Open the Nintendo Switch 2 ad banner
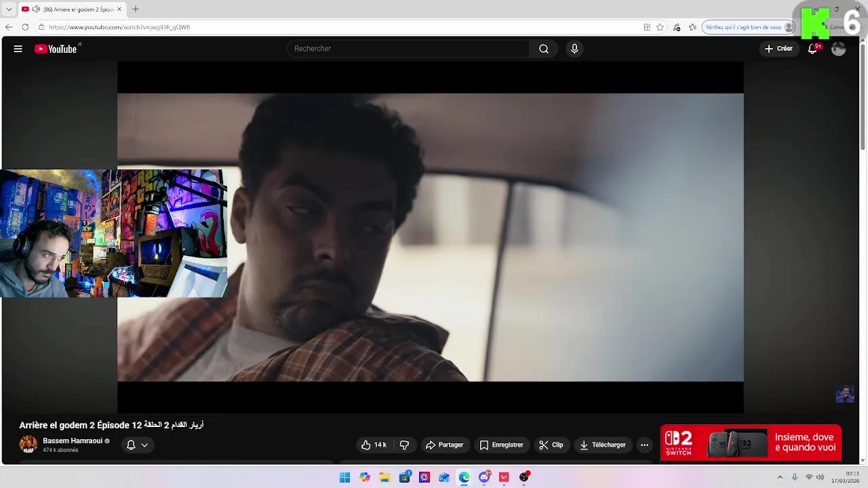The width and height of the screenshot is (868, 488). (751, 443)
